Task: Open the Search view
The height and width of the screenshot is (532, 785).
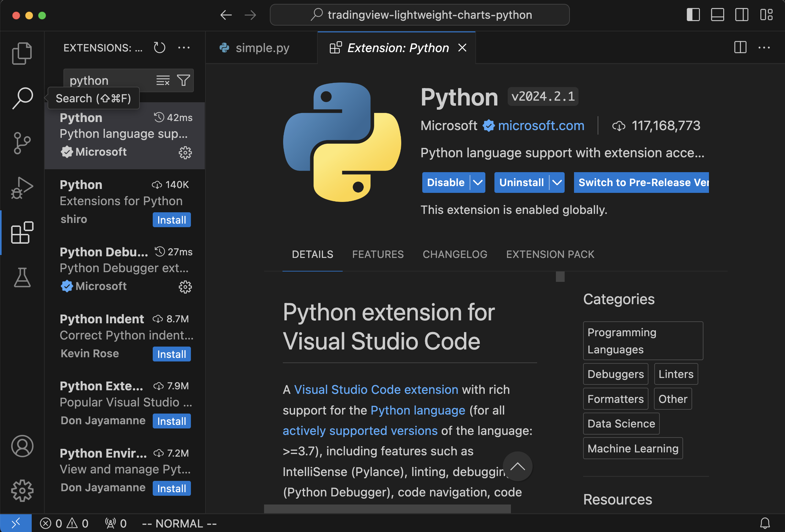Action: 22,98
